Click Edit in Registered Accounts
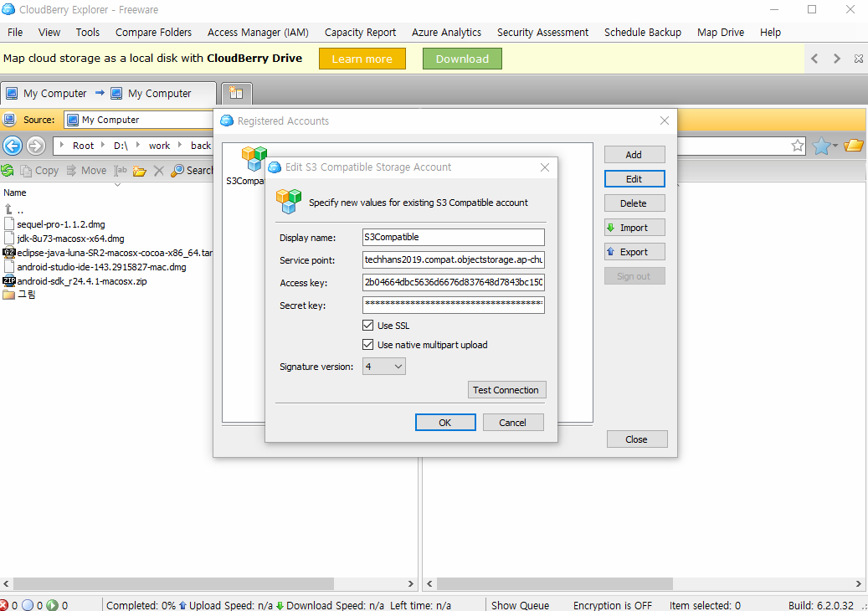 634,179
